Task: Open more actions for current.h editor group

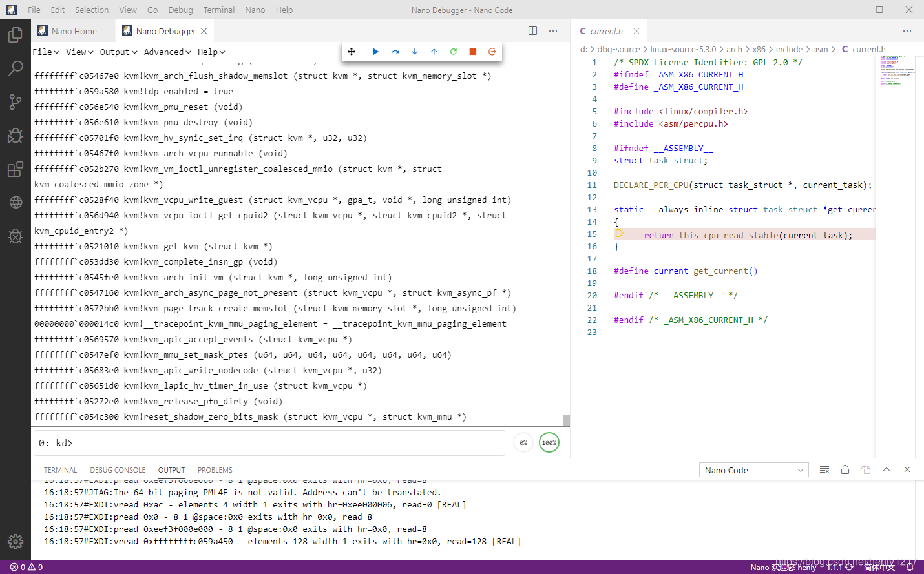Action: click(x=907, y=31)
